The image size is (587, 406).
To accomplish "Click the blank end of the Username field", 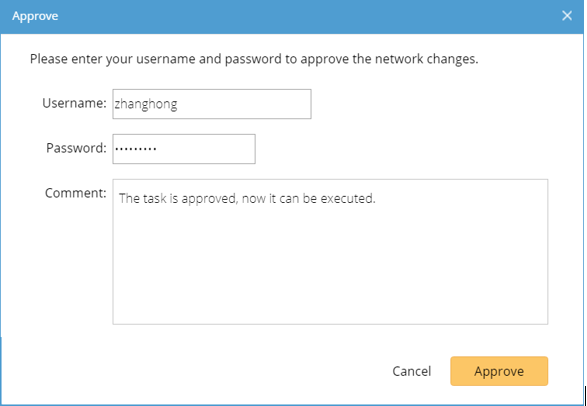I will [243, 104].
